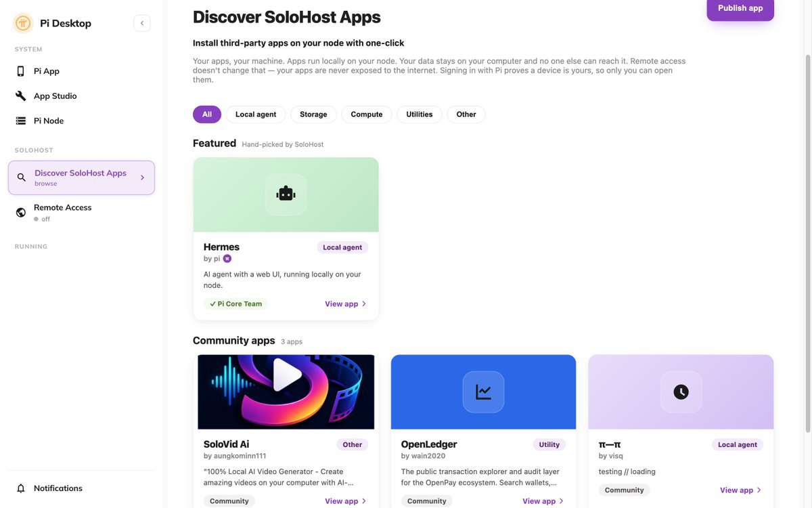Screen dimensions: 812x508
Task: Click the chevron next to Hermes View app
Action: pos(364,304)
